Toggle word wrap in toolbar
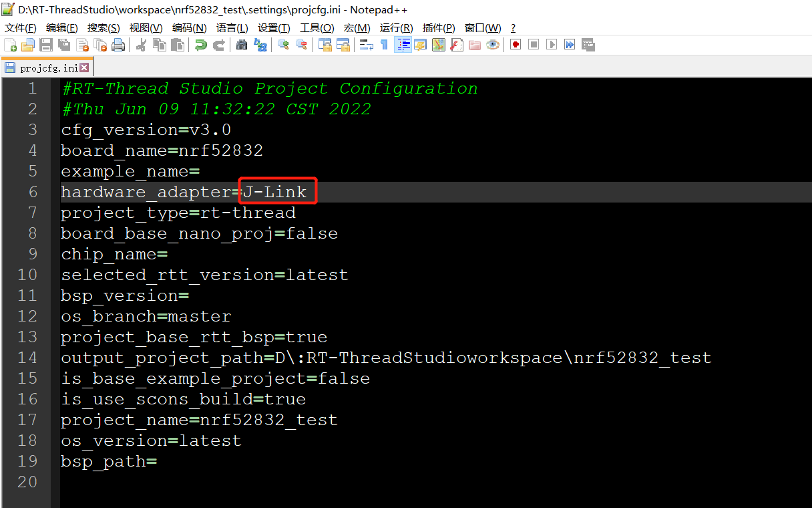Screen dimensions: 812x508 pos(366,45)
